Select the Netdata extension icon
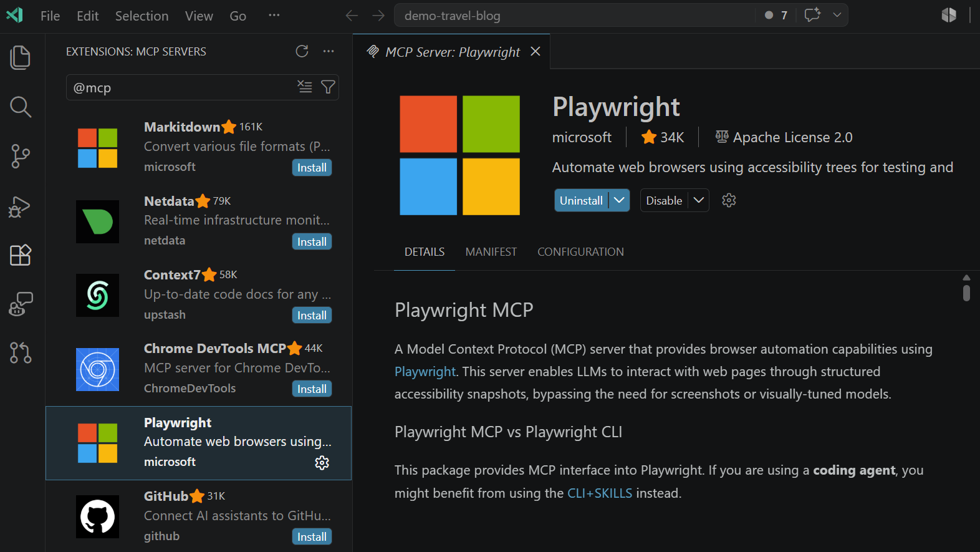980x552 pixels. point(97,221)
